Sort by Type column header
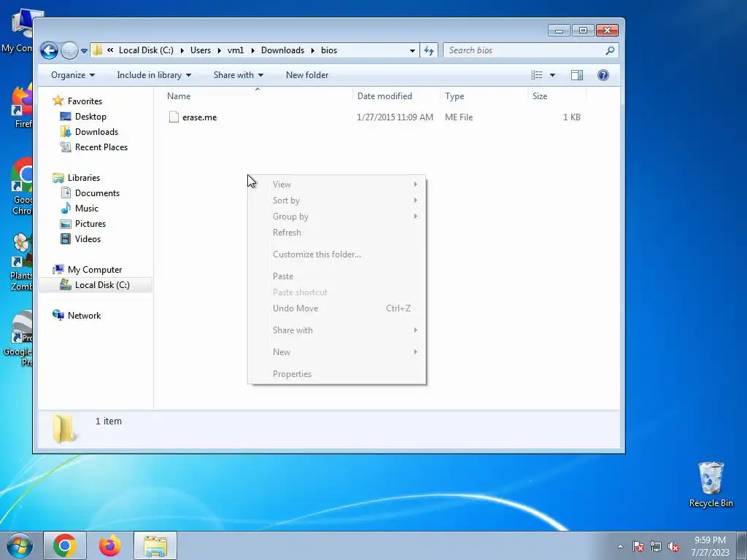The image size is (747, 560). [x=484, y=96]
